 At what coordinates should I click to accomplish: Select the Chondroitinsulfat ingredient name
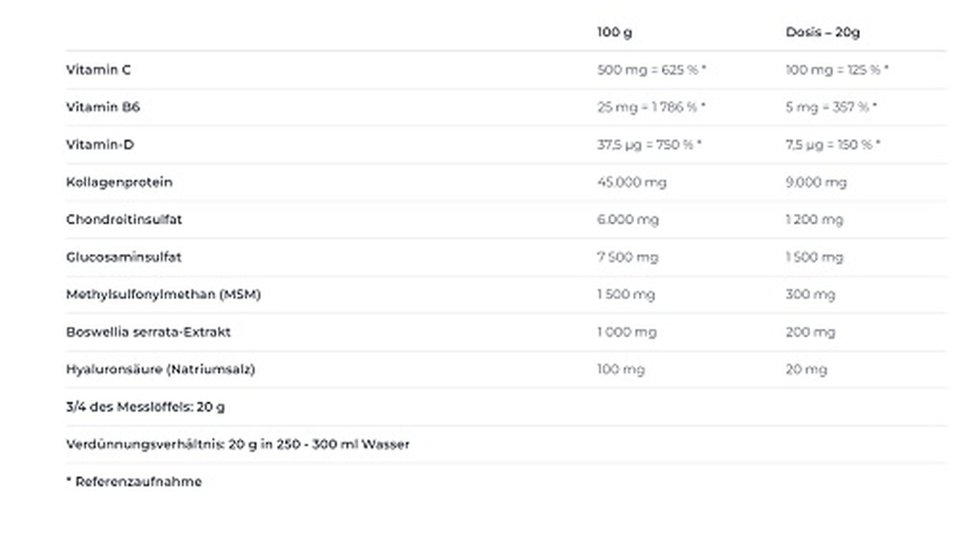[x=124, y=220]
